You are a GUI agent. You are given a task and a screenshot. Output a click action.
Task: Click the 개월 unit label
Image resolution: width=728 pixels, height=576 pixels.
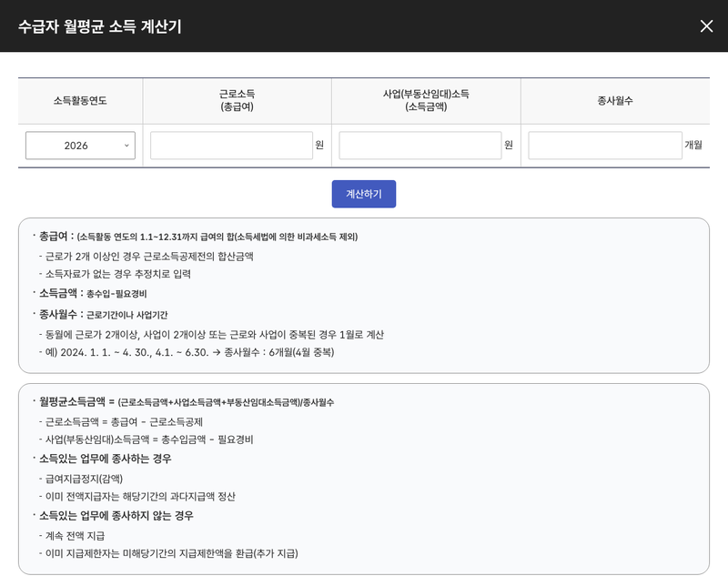[x=693, y=145]
